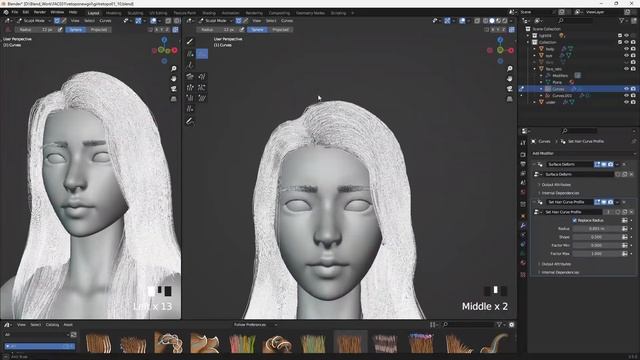The height and width of the screenshot is (360, 640).
Task: Open Curves menu in right viewport header
Action: (287, 20)
